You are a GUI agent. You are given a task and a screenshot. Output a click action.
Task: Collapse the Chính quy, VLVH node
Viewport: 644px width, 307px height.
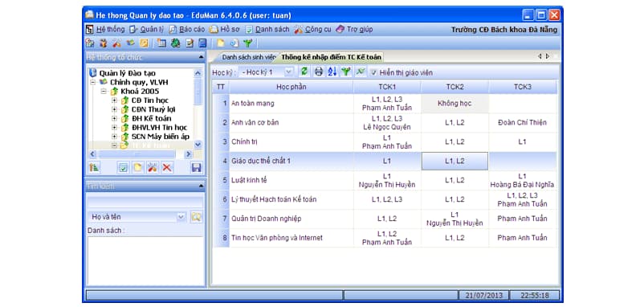point(93,82)
